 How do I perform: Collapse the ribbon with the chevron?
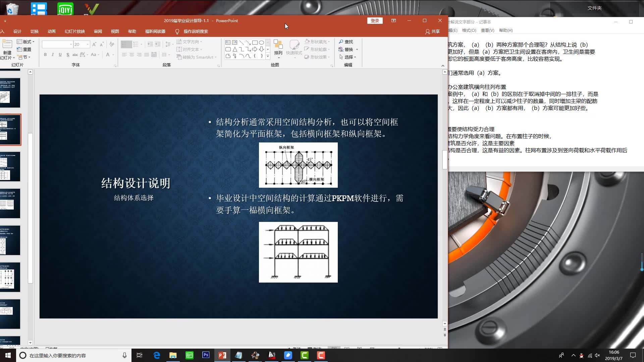[443, 66]
